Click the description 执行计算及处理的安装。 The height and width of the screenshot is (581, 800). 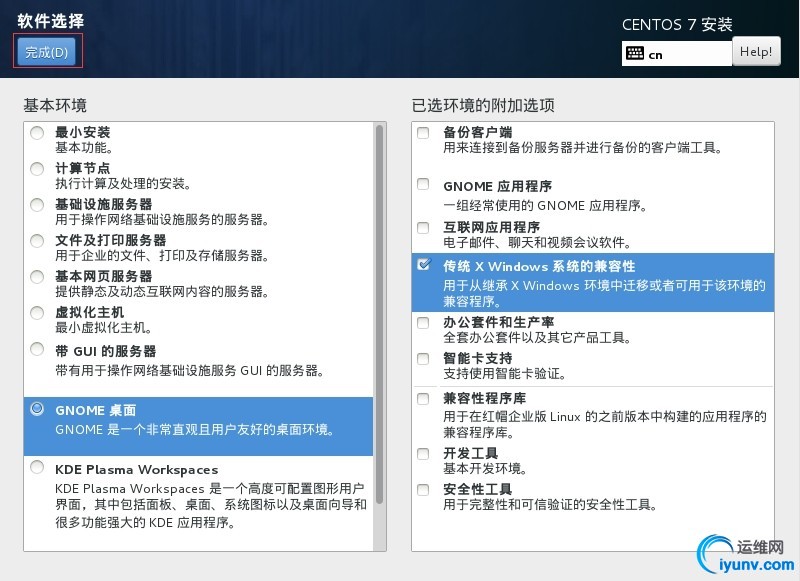123,184
